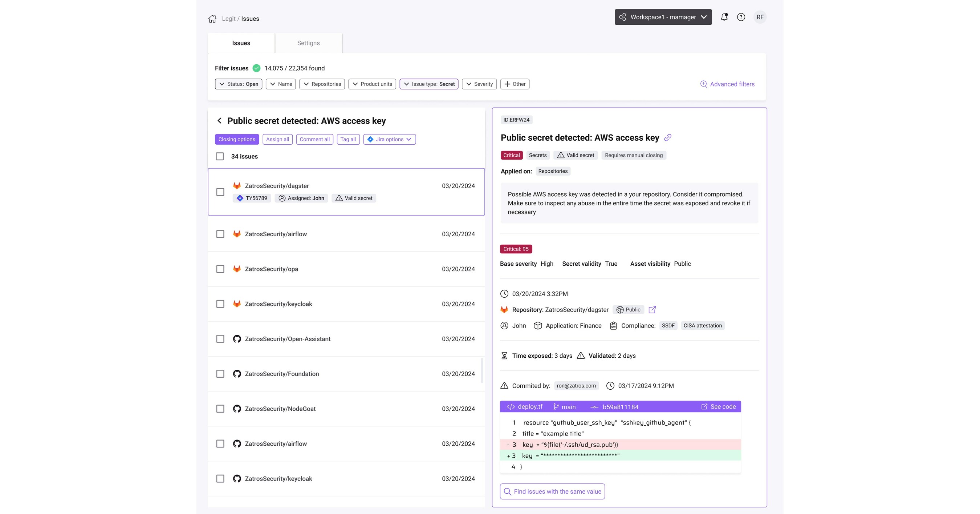Image resolution: width=980 pixels, height=514 pixels.
Task: Switch to the Settings tab
Action: (308, 43)
